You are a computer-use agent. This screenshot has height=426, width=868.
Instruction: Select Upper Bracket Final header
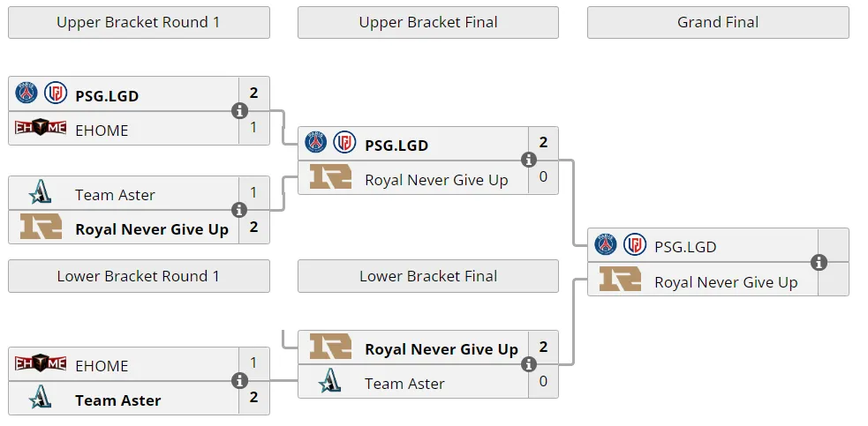click(x=428, y=23)
